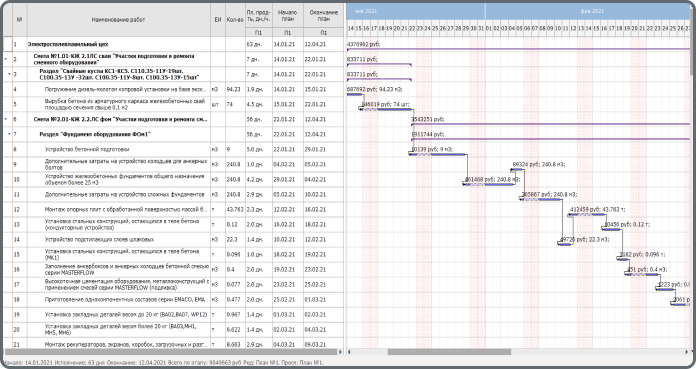696x369 pixels.
Task: Click the "фев 2021" month header
Action: tap(588, 11)
